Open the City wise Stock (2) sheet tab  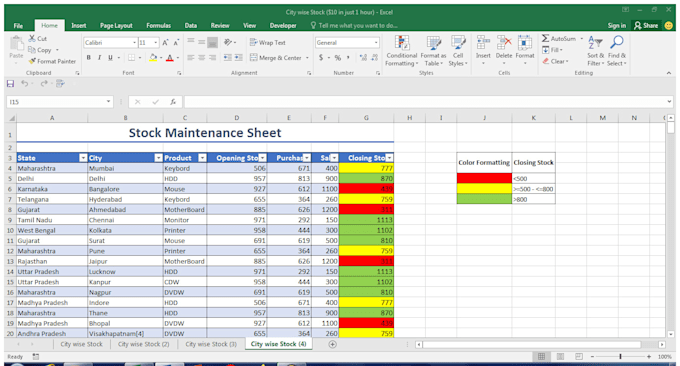tap(144, 344)
